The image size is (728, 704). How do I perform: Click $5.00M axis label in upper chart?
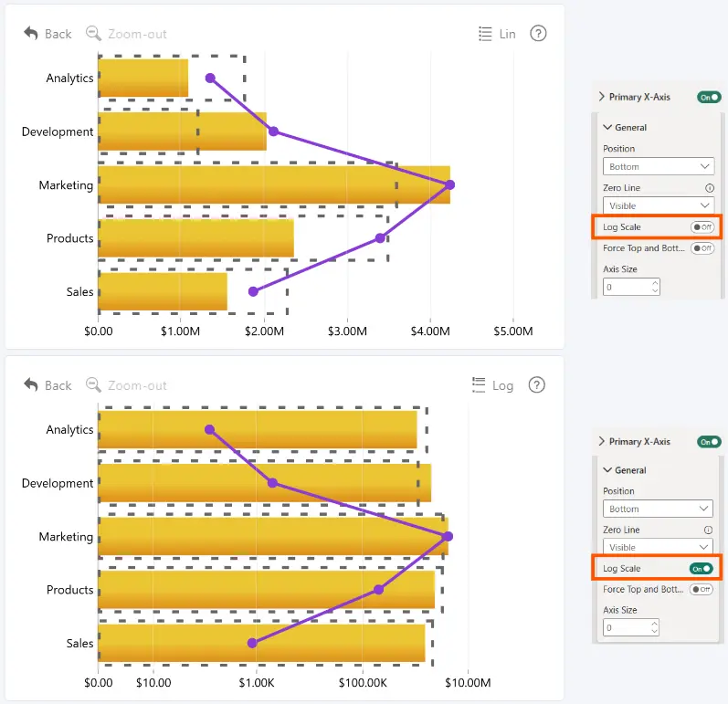pos(513,331)
